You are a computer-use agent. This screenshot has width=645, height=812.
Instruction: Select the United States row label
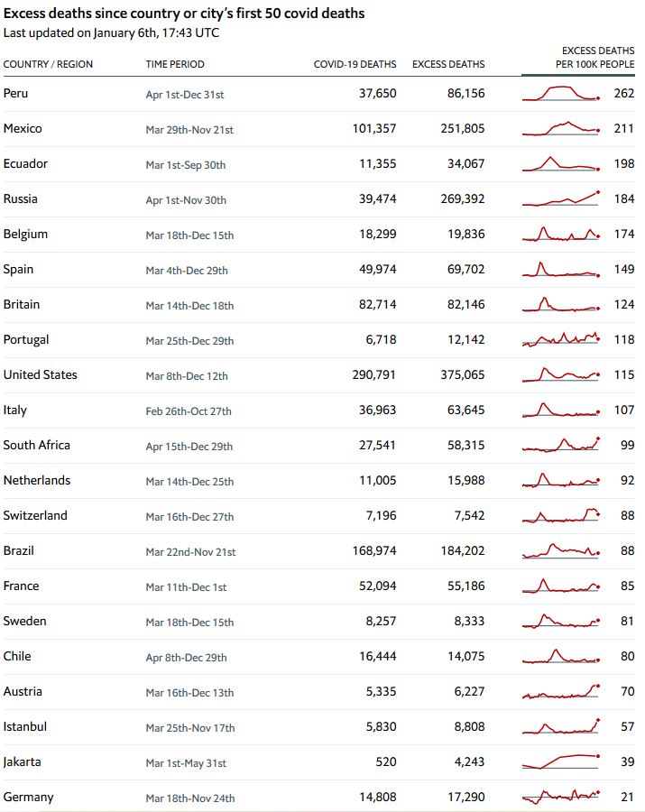tap(41, 374)
